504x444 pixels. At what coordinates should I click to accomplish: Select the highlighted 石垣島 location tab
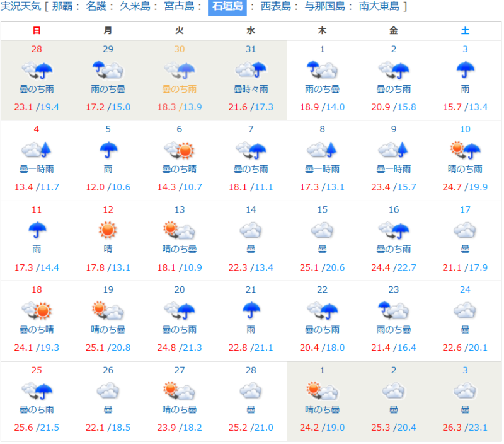coord(227,7)
